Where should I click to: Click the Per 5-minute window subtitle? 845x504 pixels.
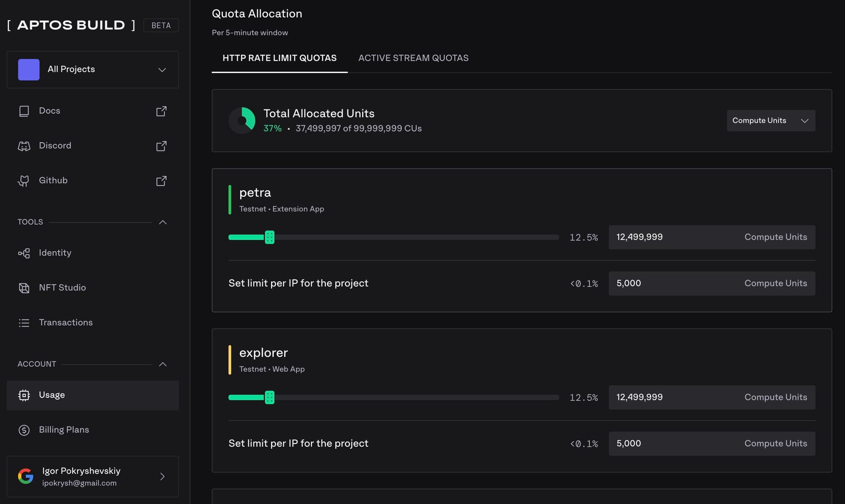250,33
